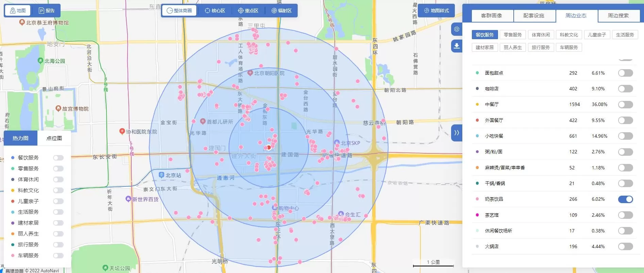Viewport: 644px width, 273px height.
Task: Switch to the 点位图 tab
Action: (x=54, y=138)
